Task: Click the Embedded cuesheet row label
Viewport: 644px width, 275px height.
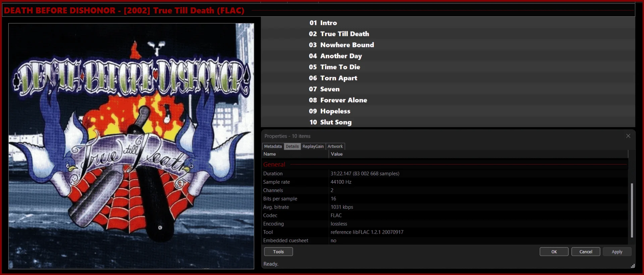Action: [285, 241]
